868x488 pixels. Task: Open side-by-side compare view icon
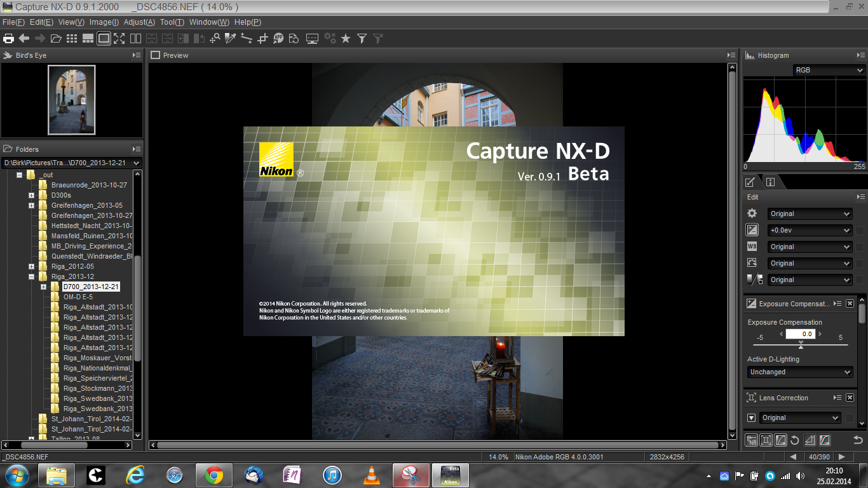[x=135, y=39]
